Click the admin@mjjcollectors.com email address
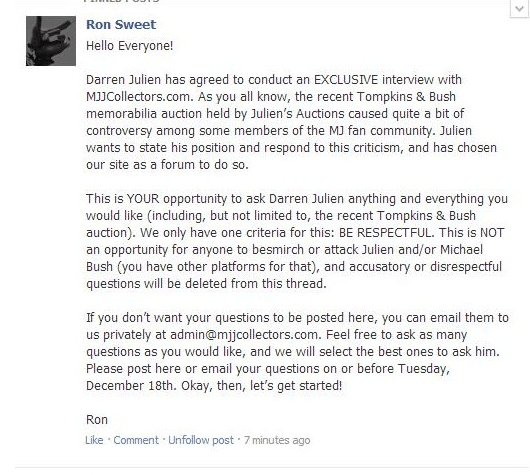The height and width of the screenshot is (475, 530). (244, 335)
